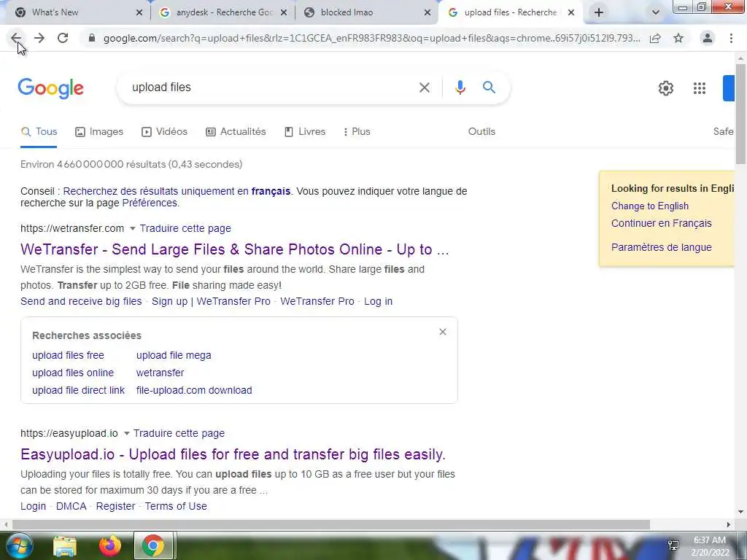Submit search with the magnifier icon
This screenshot has height=560, width=747.
click(x=489, y=87)
